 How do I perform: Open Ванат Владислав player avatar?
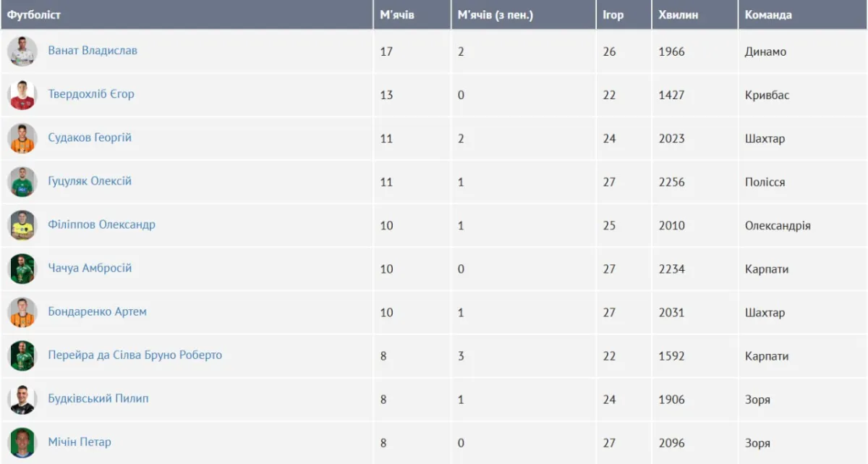22,51
